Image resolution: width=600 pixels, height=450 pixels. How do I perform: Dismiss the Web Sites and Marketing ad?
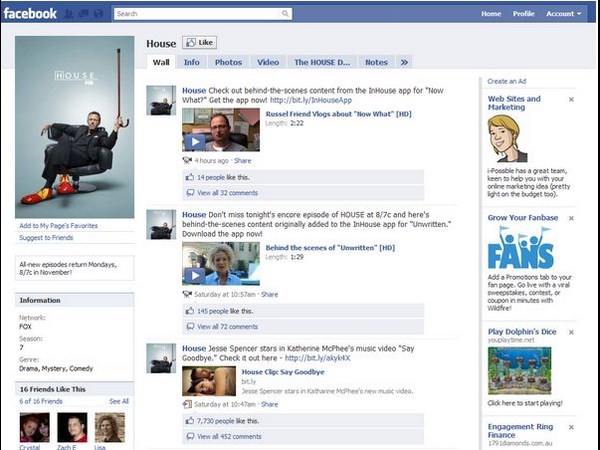(x=571, y=100)
